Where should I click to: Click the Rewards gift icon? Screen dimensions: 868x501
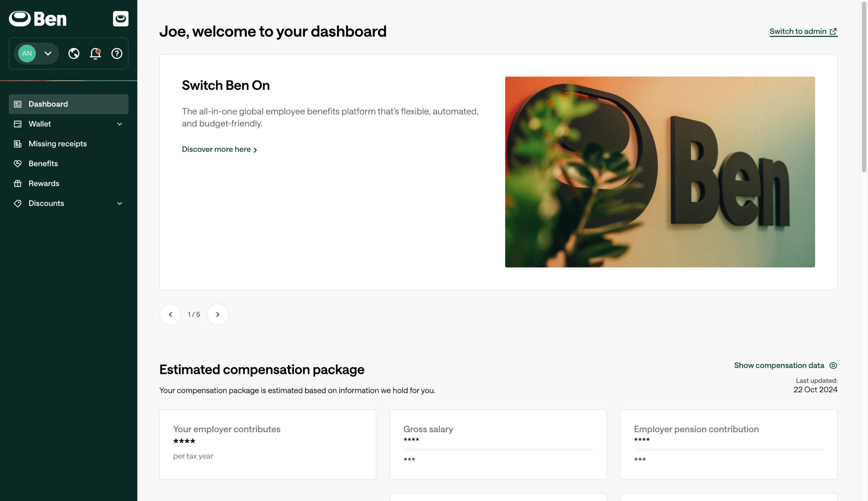point(18,183)
